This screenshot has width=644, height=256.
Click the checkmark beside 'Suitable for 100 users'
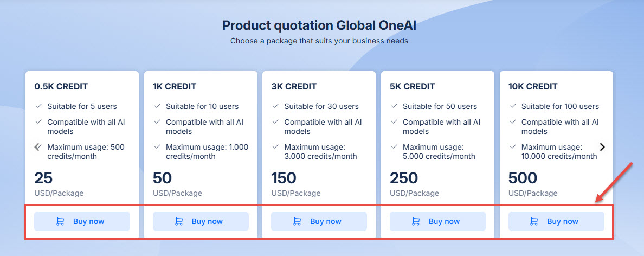pyautogui.click(x=512, y=106)
